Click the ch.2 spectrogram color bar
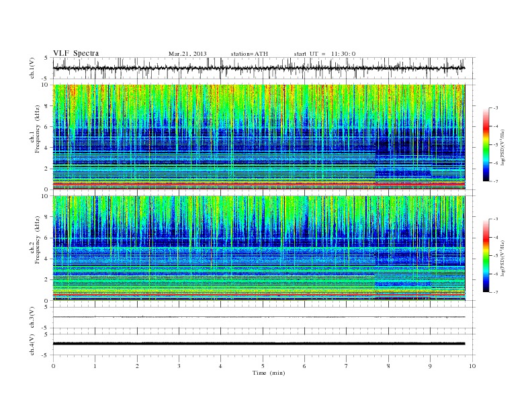Viewport: 532px width, 411px height. click(x=486, y=256)
